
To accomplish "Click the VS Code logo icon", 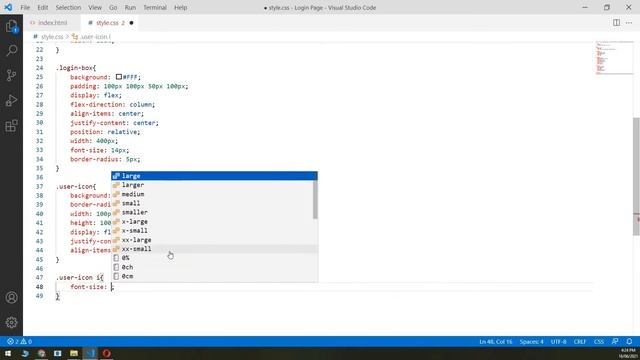I will 8,7.
